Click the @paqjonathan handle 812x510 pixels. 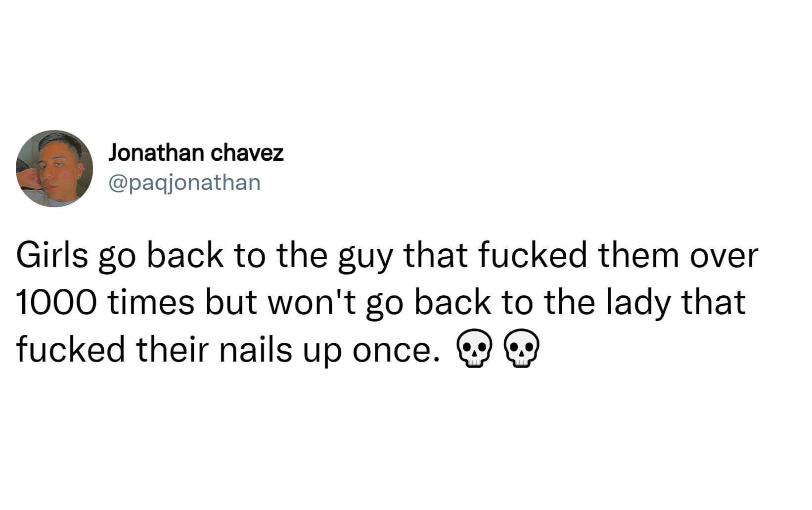click(184, 183)
